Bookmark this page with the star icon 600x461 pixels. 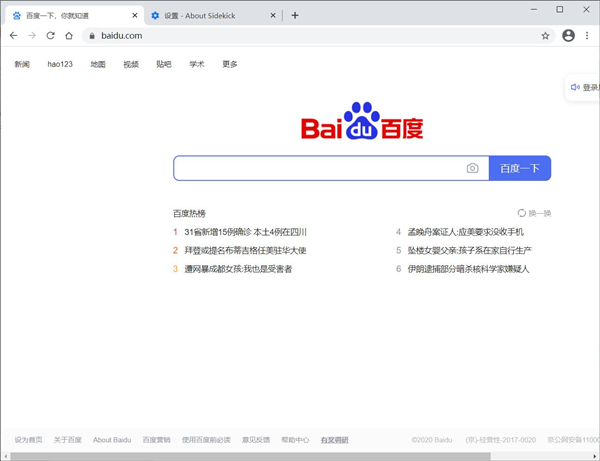pos(545,35)
